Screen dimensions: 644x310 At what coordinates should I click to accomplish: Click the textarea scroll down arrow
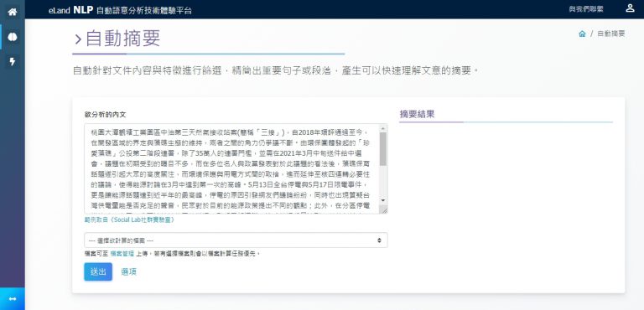point(383,200)
